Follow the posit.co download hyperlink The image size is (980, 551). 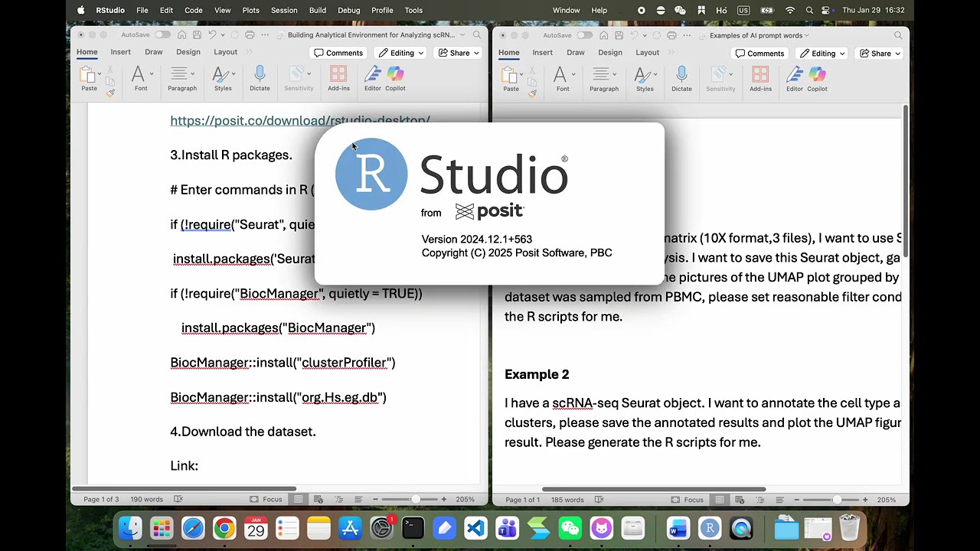coord(300,120)
